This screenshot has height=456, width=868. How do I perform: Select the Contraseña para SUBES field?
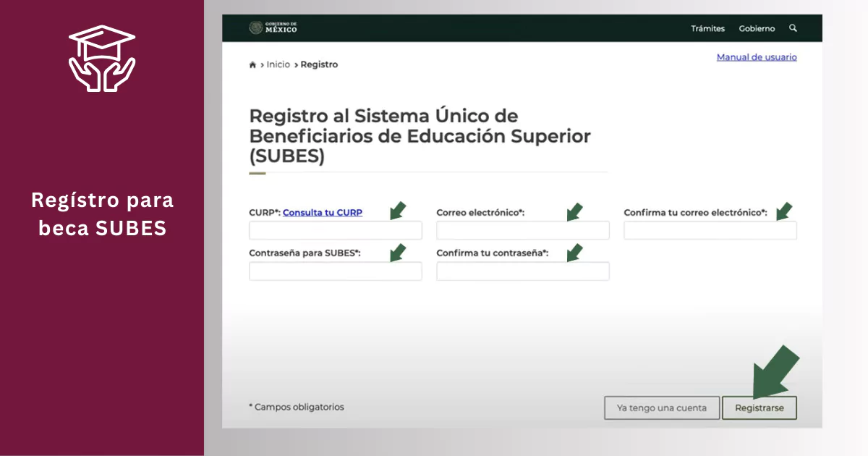tap(336, 271)
